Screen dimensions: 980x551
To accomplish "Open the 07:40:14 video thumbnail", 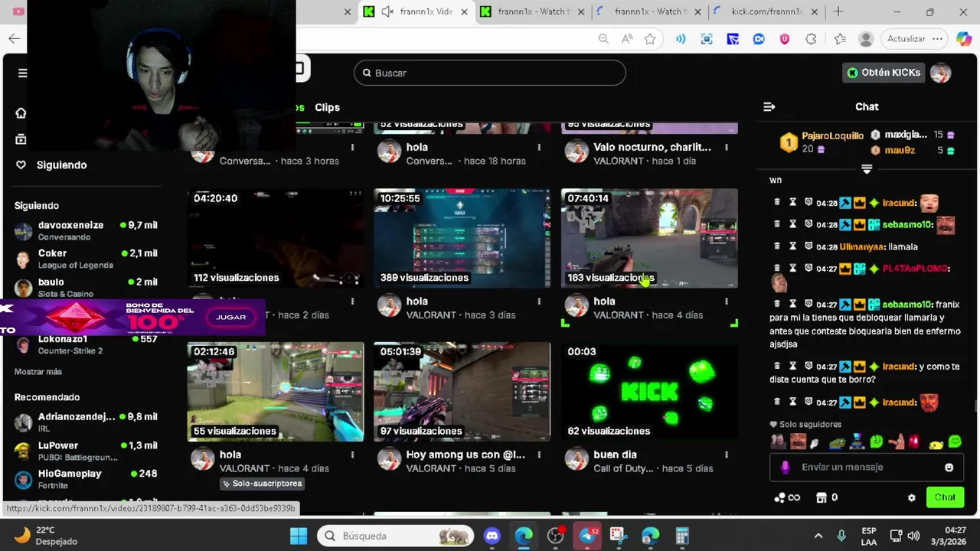I will (649, 238).
